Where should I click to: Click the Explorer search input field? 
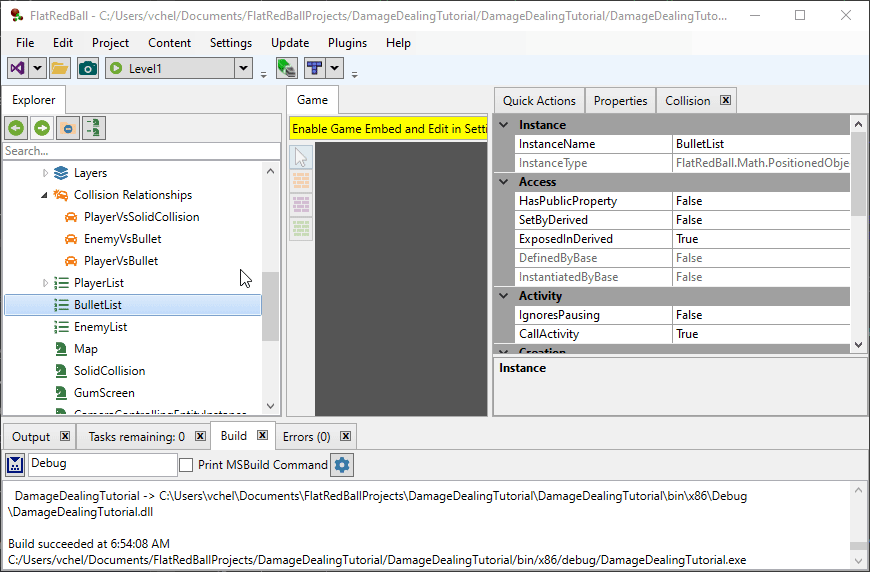click(140, 151)
